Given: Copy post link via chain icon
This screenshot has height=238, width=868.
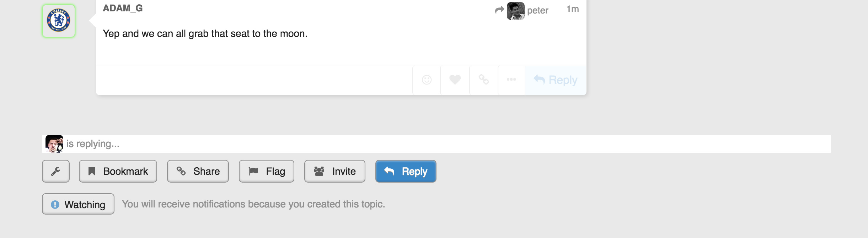Looking at the screenshot, I should [483, 80].
